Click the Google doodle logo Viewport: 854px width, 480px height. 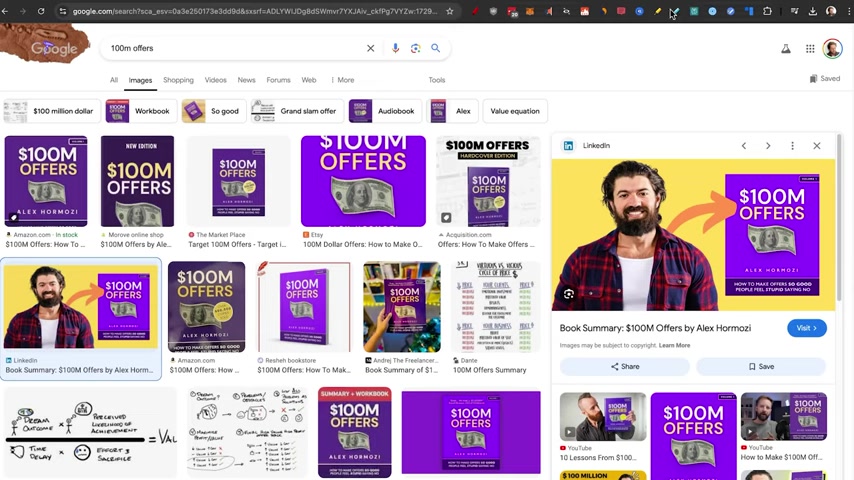[x=46, y=45]
